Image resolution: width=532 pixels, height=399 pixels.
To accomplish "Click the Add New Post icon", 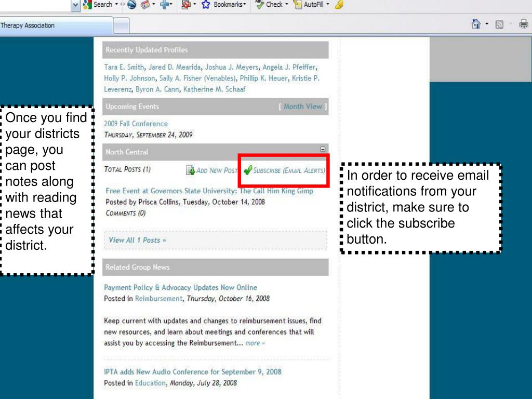I will coord(190,170).
